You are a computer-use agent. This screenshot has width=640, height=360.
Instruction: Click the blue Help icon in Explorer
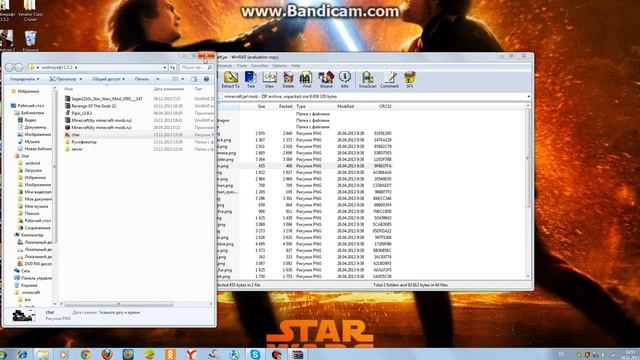pyautogui.click(x=206, y=79)
